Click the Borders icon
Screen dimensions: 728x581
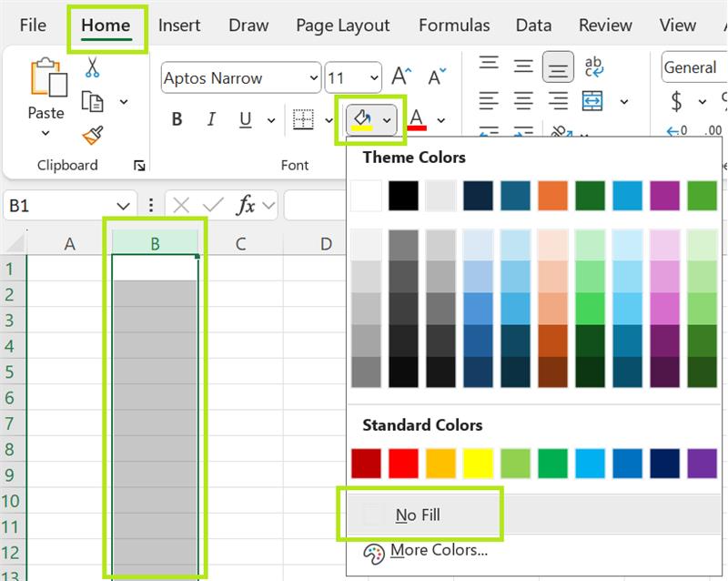tap(303, 119)
